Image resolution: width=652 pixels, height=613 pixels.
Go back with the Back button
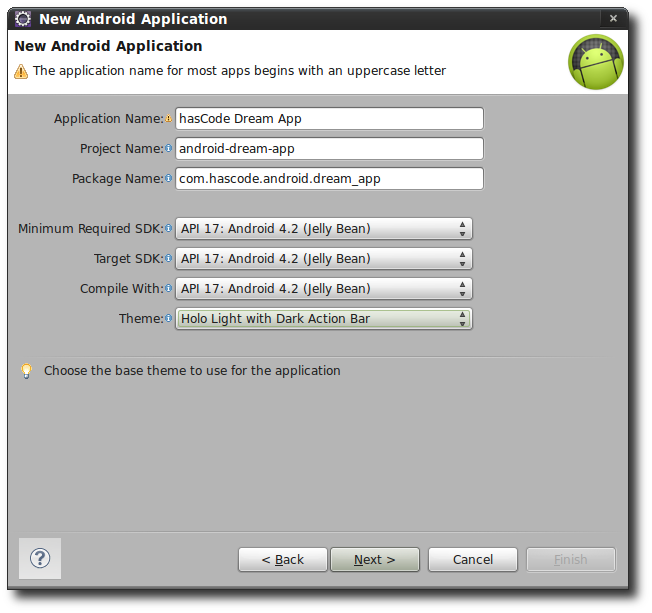tap(283, 559)
